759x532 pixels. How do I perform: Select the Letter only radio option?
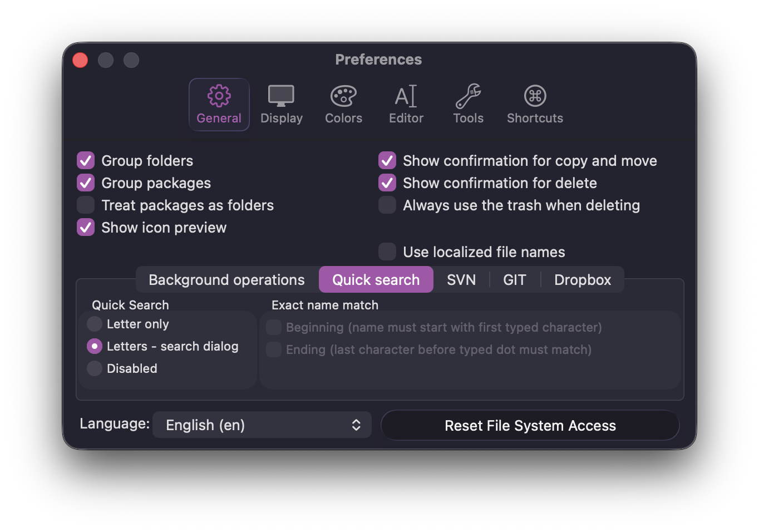(94, 324)
